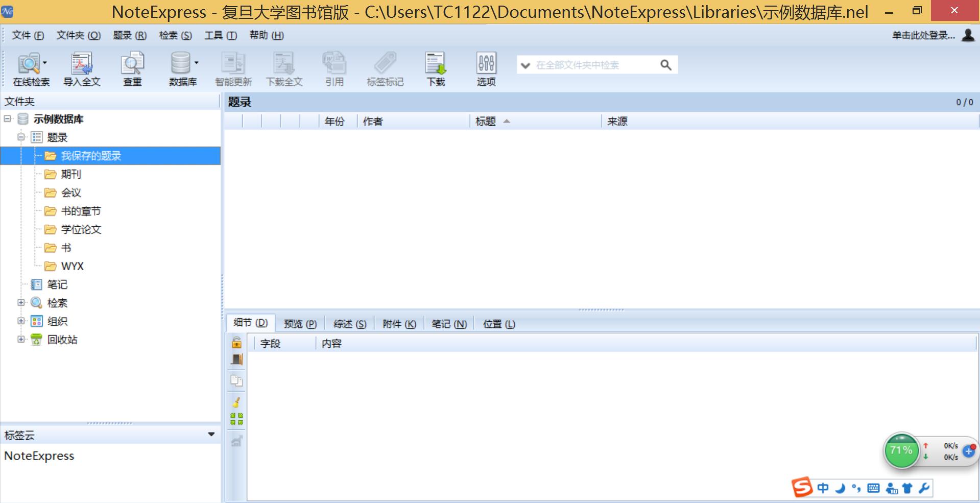Click the green 71% memory ball
The width and height of the screenshot is (980, 503).
pos(901,450)
